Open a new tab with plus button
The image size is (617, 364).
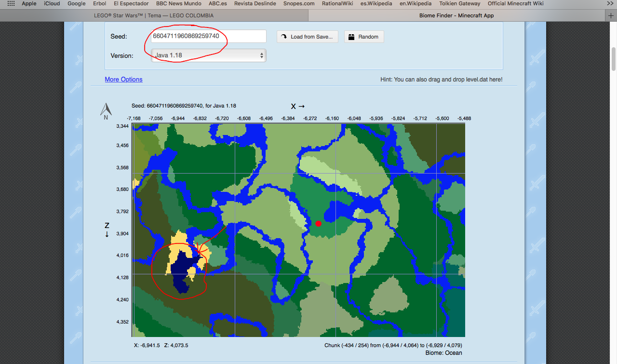(612, 15)
